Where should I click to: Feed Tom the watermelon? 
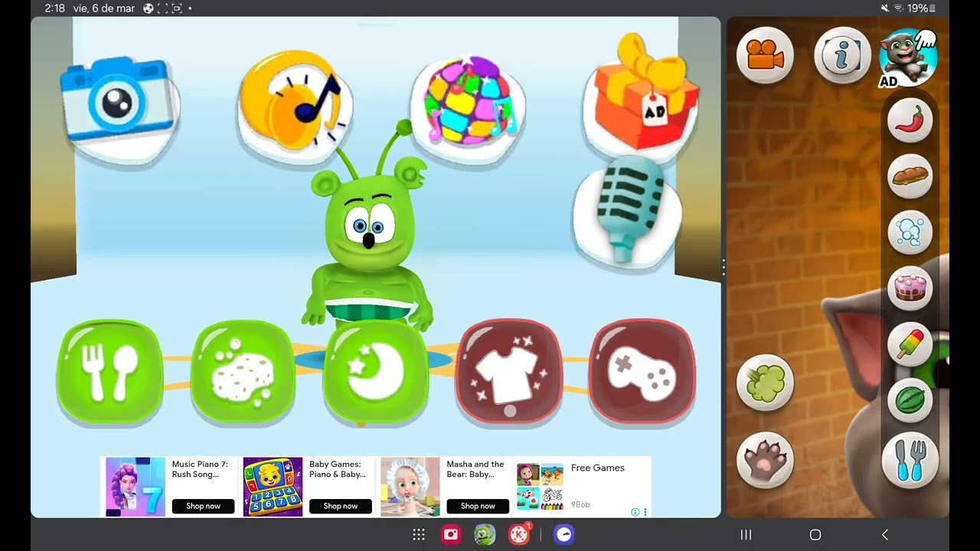click(x=910, y=400)
